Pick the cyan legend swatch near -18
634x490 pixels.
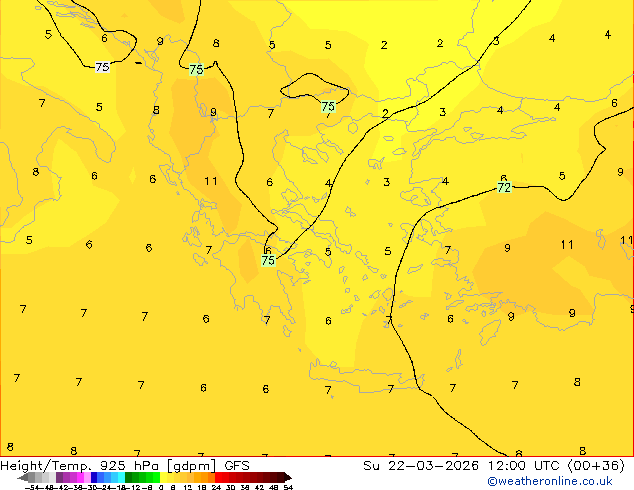coord(122,477)
